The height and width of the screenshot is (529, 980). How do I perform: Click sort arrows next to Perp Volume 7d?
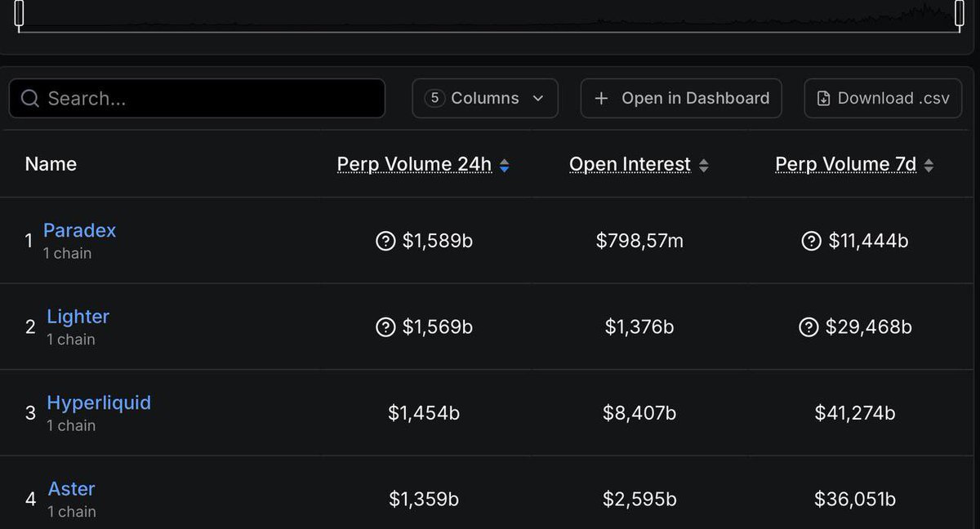pos(928,166)
